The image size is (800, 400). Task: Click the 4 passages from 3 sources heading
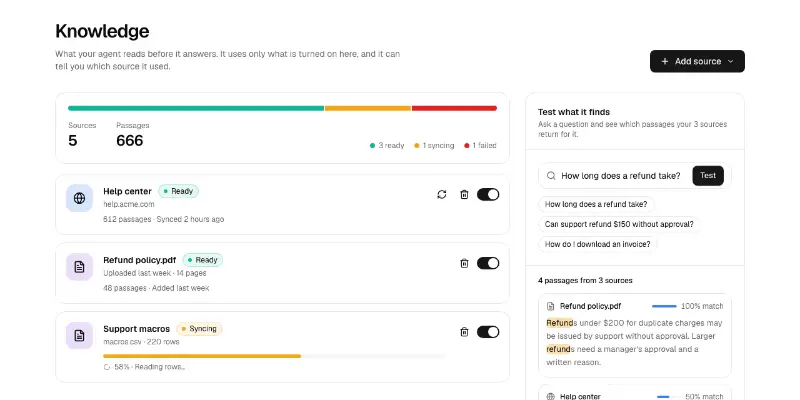click(x=585, y=281)
